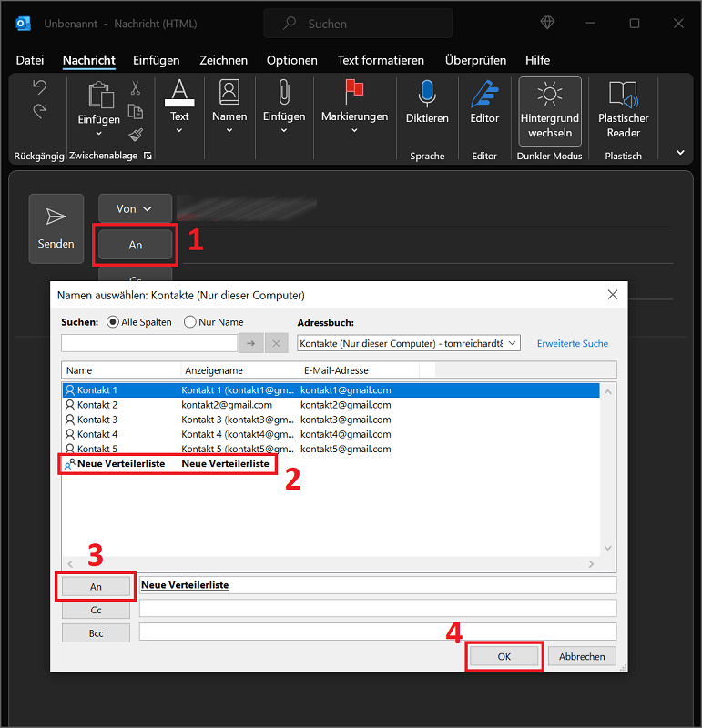702x728 pixels.
Task: Expand the Einfügen paste dropdown arrow
Action: [x=98, y=134]
